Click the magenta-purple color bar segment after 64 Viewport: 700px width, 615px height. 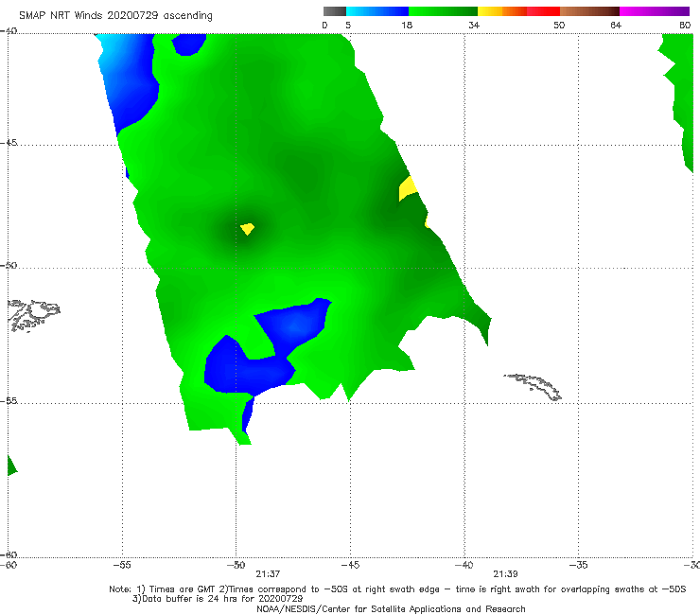click(655, 11)
